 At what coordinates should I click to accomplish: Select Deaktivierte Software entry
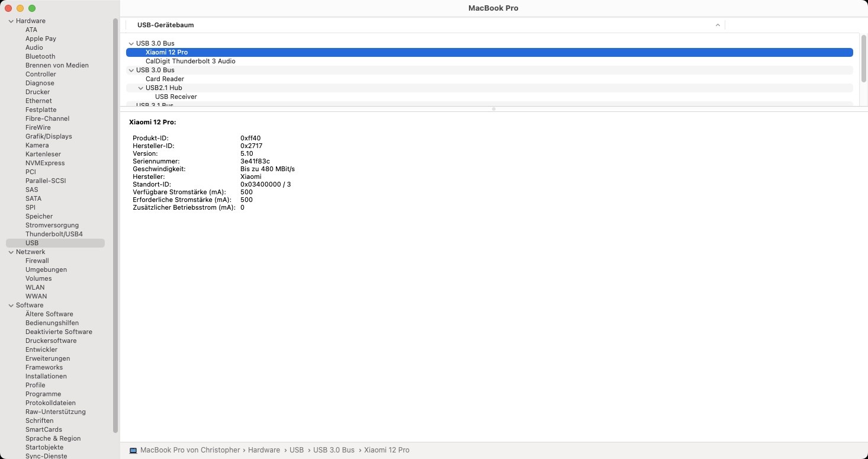tap(59, 332)
